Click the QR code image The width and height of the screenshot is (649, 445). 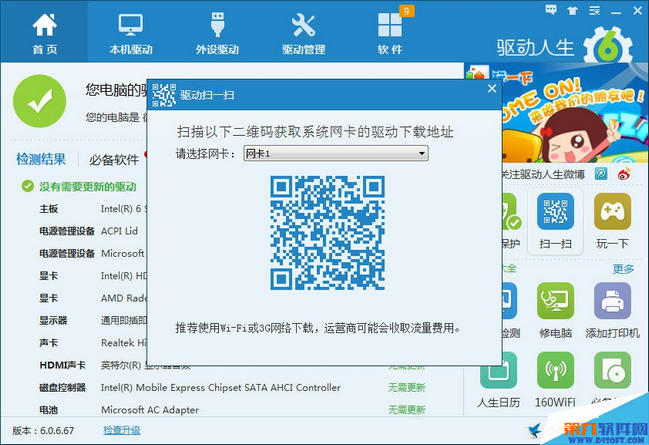pyautogui.click(x=327, y=233)
